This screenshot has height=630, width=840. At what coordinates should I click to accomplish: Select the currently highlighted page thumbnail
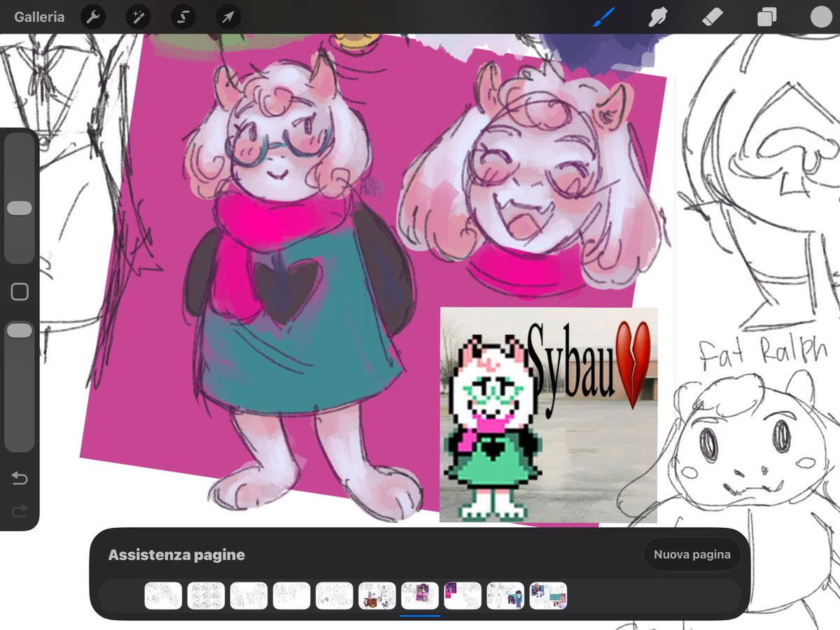click(420, 596)
